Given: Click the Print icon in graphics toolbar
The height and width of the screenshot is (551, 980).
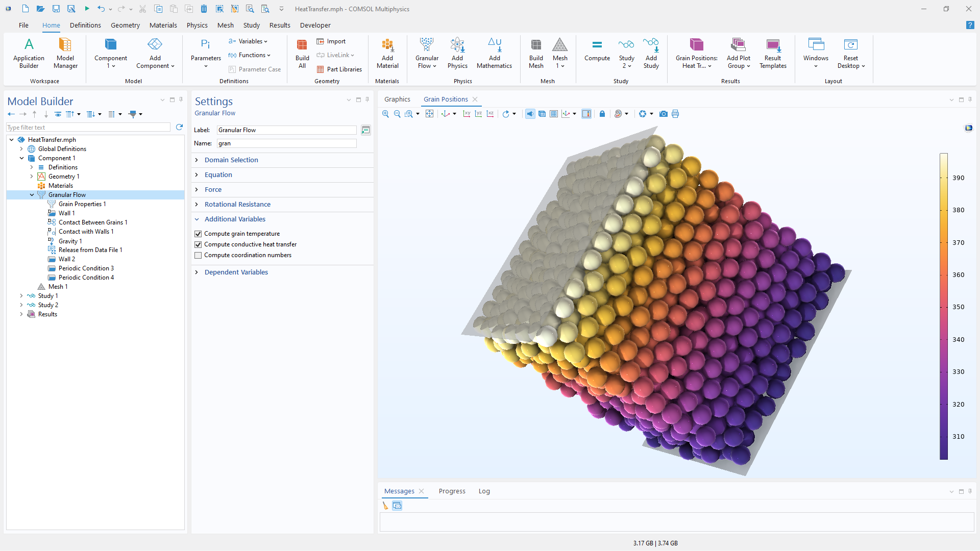Looking at the screenshot, I should [x=675, y=114].
